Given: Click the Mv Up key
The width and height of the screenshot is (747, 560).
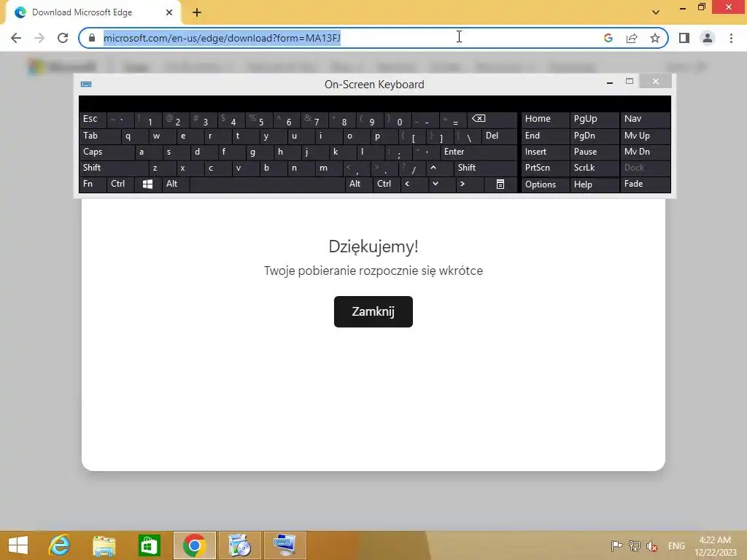Looking at the screenshot, I should [645, 136].
